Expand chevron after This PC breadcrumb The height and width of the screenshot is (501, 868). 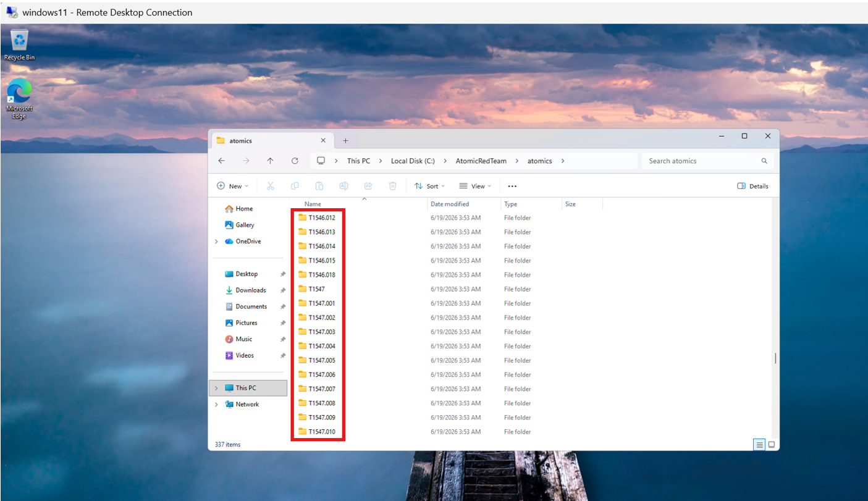tap(381, 161)
